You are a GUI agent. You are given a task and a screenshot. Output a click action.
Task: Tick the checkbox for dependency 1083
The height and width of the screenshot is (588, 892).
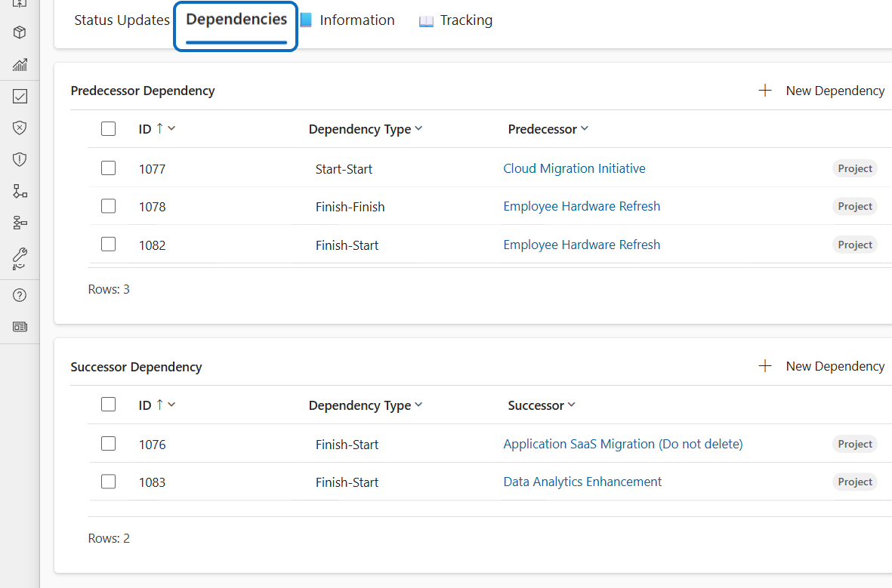pos(108,482)
